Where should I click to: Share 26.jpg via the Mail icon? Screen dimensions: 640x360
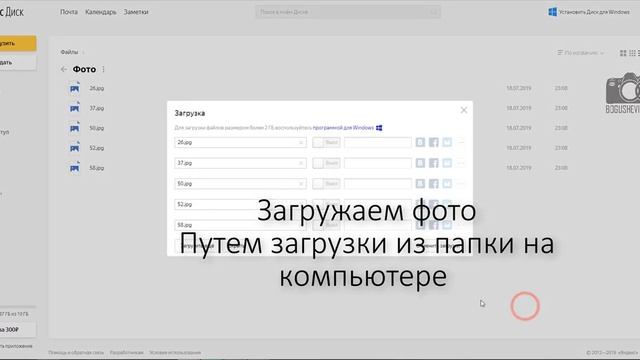tap(447, 142)
